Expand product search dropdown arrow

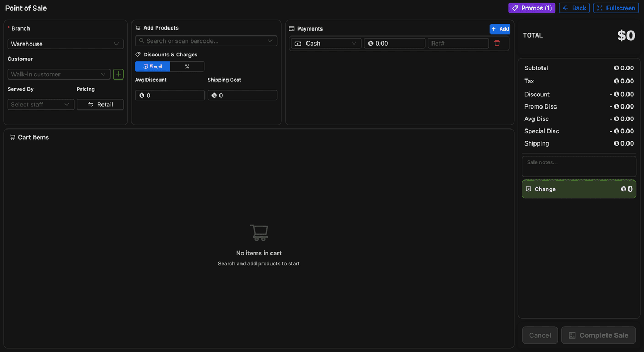(270, 41)
